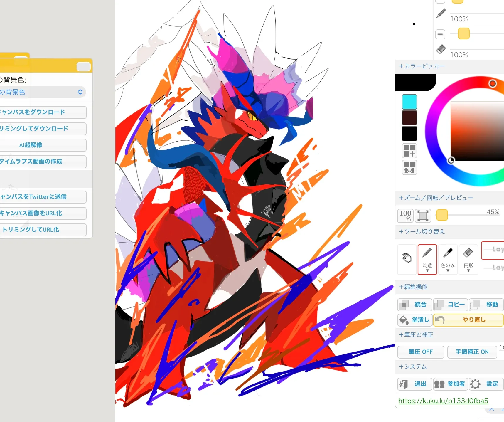
Task: Click the コピー copy layer button
Action: tap(451, 305)
